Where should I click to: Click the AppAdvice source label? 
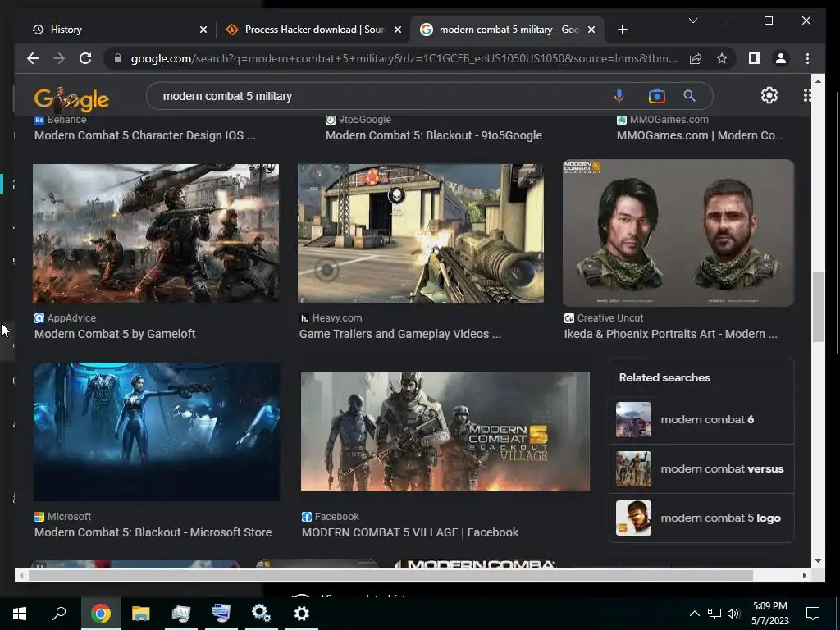click(66, 317)
